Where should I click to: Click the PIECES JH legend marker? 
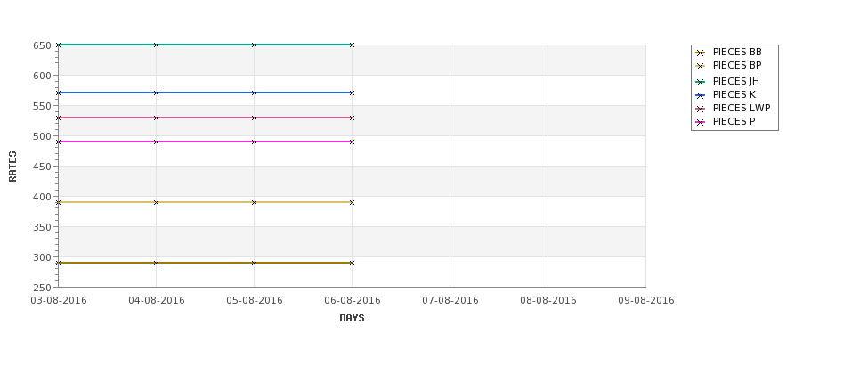pyautogui.click(x=701, y=82)
